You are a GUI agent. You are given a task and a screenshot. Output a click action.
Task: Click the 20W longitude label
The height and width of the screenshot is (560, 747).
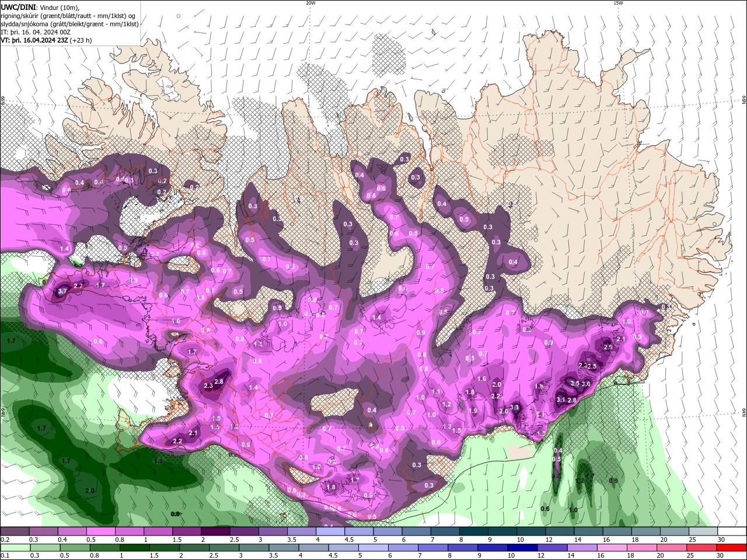click(x=310, y=3)
